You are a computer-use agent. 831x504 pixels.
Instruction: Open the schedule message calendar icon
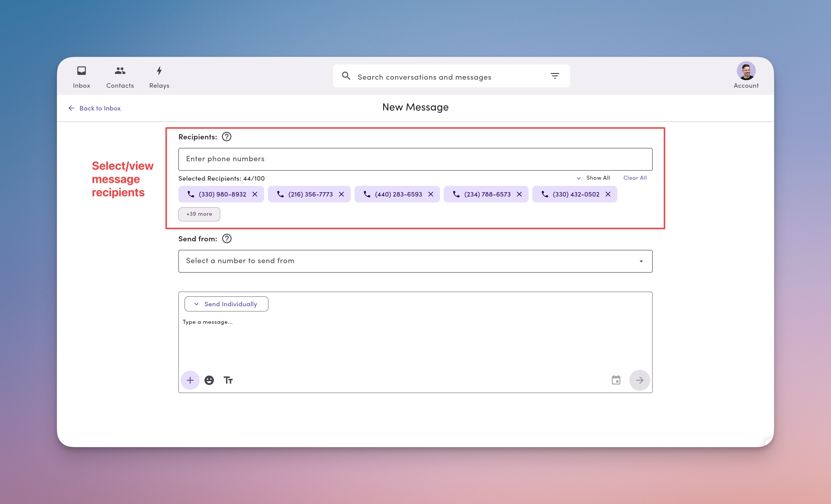pyautogui.click(x=616, y=380)
